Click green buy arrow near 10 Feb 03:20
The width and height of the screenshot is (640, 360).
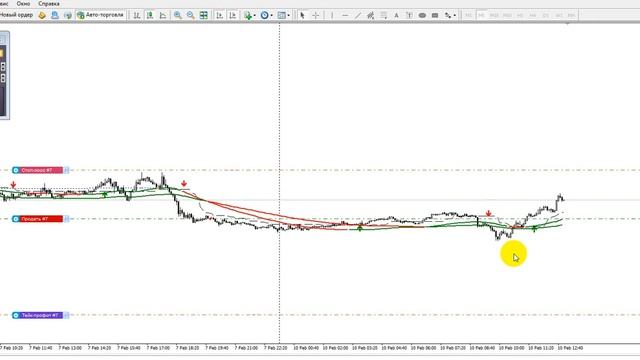click(360, 228)
